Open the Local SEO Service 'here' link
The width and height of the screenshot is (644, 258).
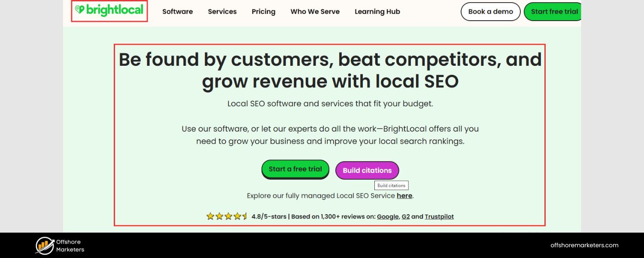pyautogui.click(x=404, y=196)
